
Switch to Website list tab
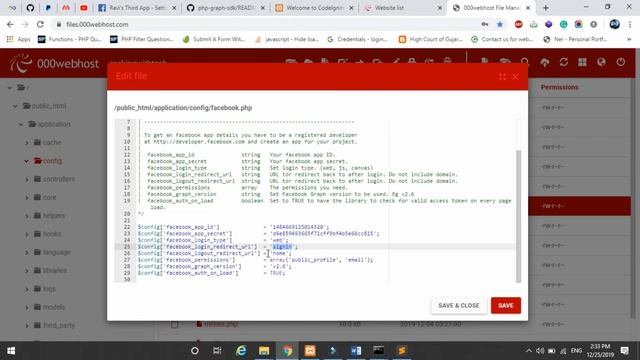click(403, 8)
